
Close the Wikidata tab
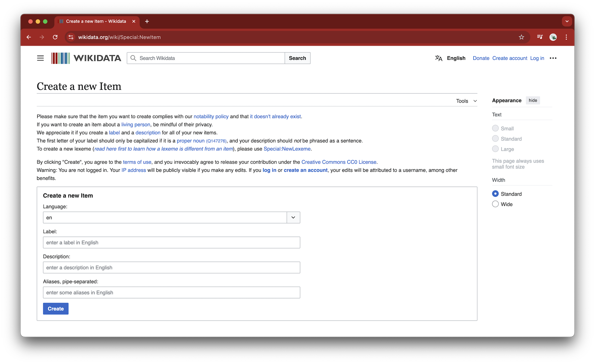point(134,21)
